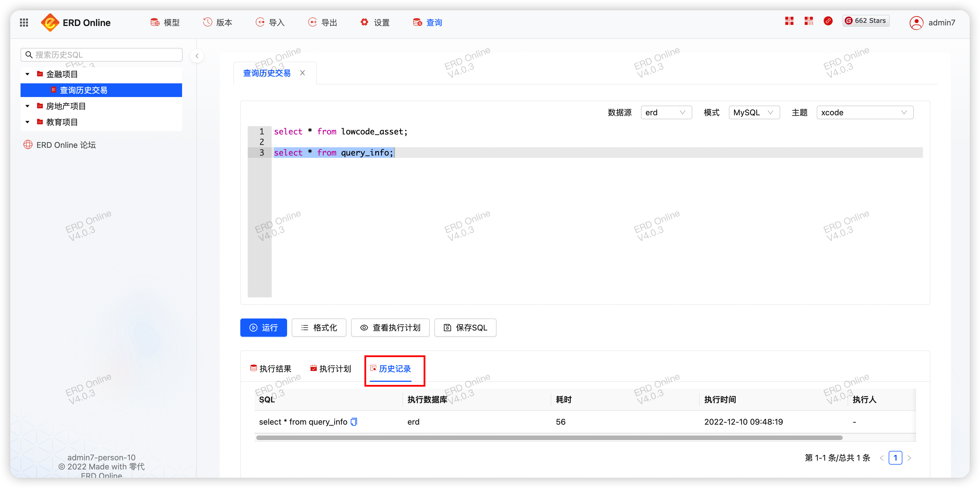
Task: Collapse the 金融项目 tree node
Action: coord(27,74)
